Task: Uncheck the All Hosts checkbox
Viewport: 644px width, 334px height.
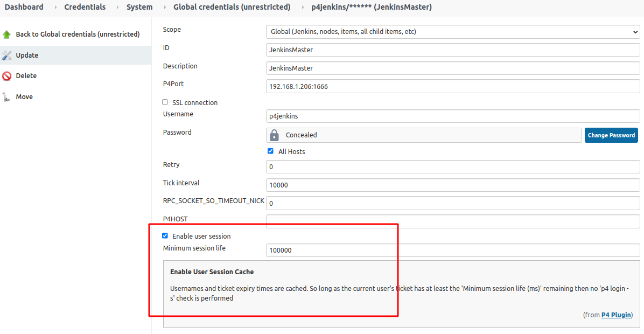Action: [x=271, y=151]
